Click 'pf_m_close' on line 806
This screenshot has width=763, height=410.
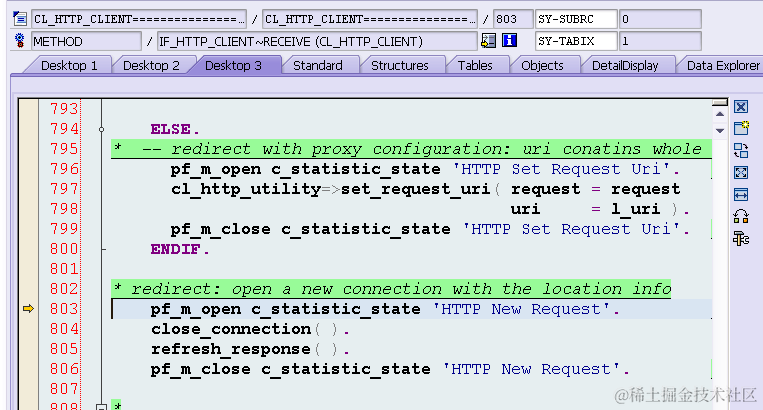[200, 369]
